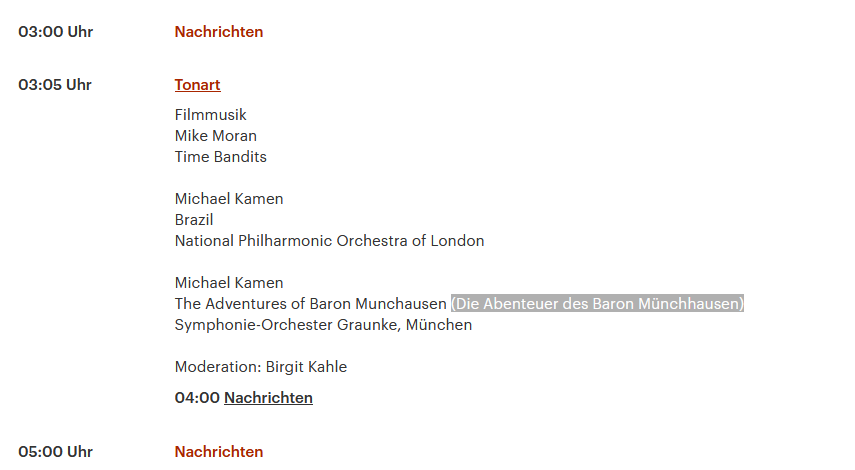855x470 pixels.
Task: Click the 03:05 Uhr time label
Action: coord(55,85)
